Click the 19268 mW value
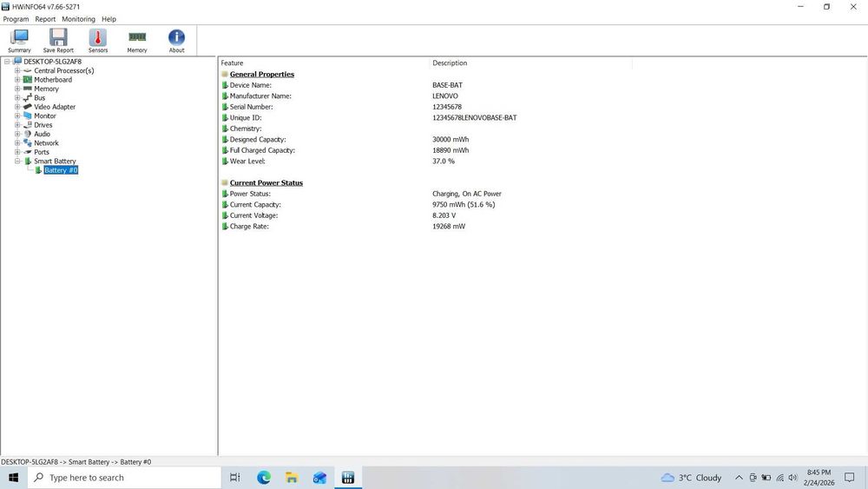This screenshot has width=868, height=489. [x=449, y=227]
